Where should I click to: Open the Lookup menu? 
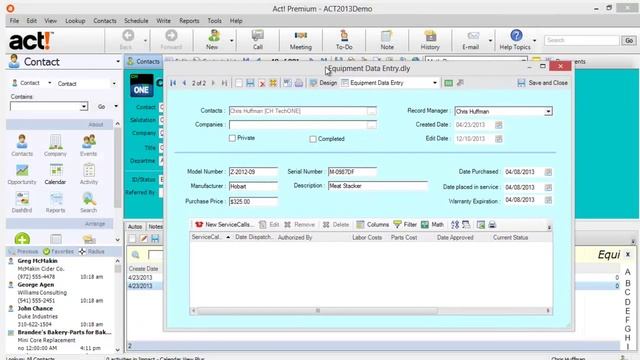tap(75, 20)
